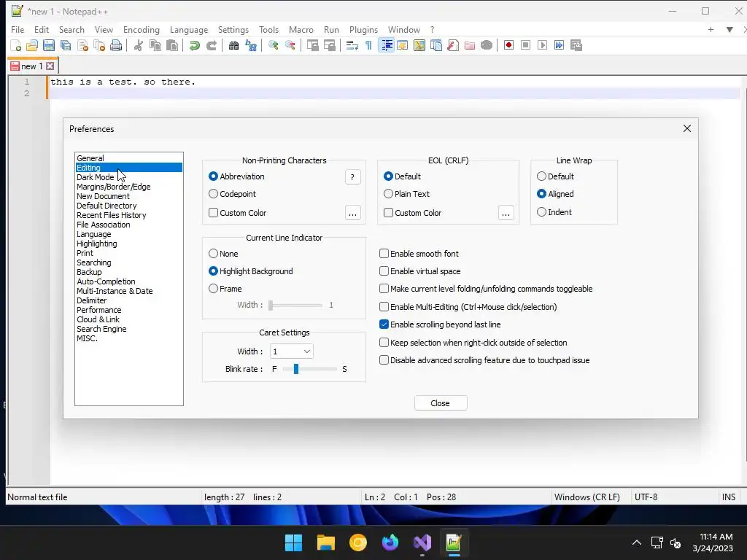Screen dimensions: 747x560
Task: Click the Save All toolbar icon
Action: (66, 45)
